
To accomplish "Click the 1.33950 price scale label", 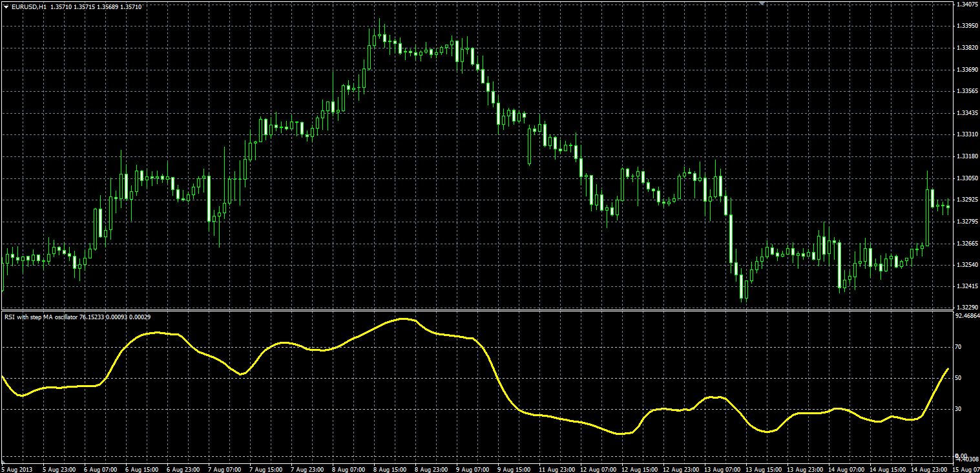I will coord(966,26).
